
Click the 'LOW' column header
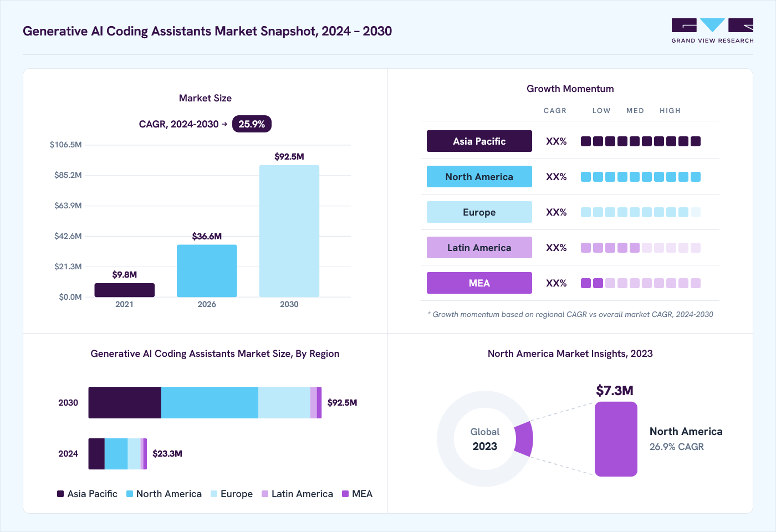601,111
